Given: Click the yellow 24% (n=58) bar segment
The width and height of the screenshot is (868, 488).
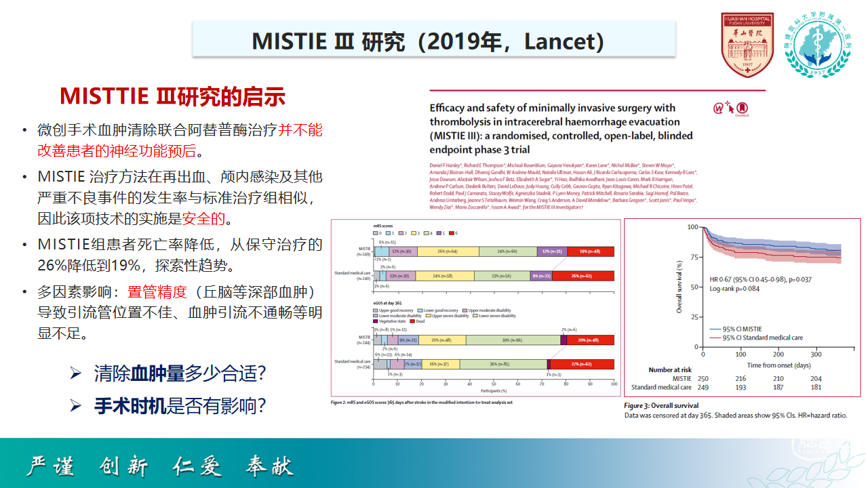Looking at the screenshot, I should 445,276.
